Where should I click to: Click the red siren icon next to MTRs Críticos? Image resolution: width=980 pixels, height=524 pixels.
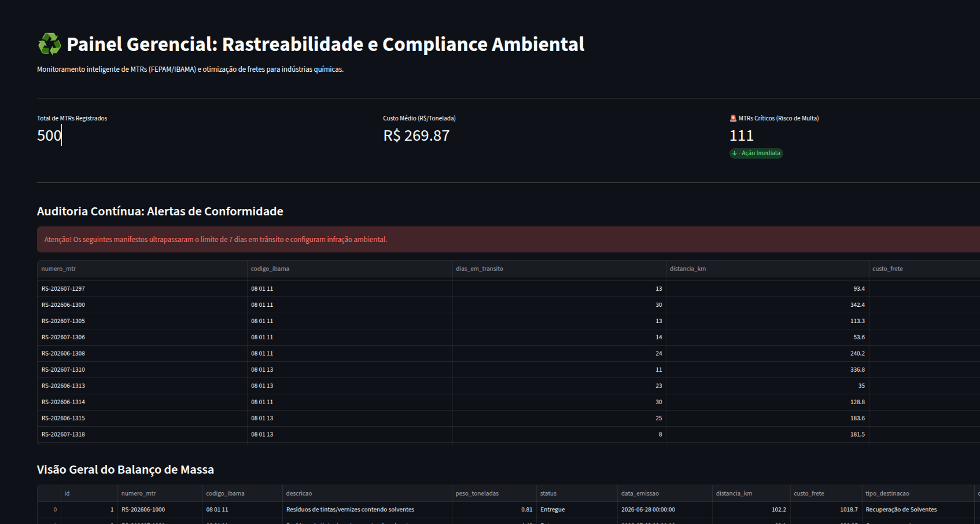point(733,118)
